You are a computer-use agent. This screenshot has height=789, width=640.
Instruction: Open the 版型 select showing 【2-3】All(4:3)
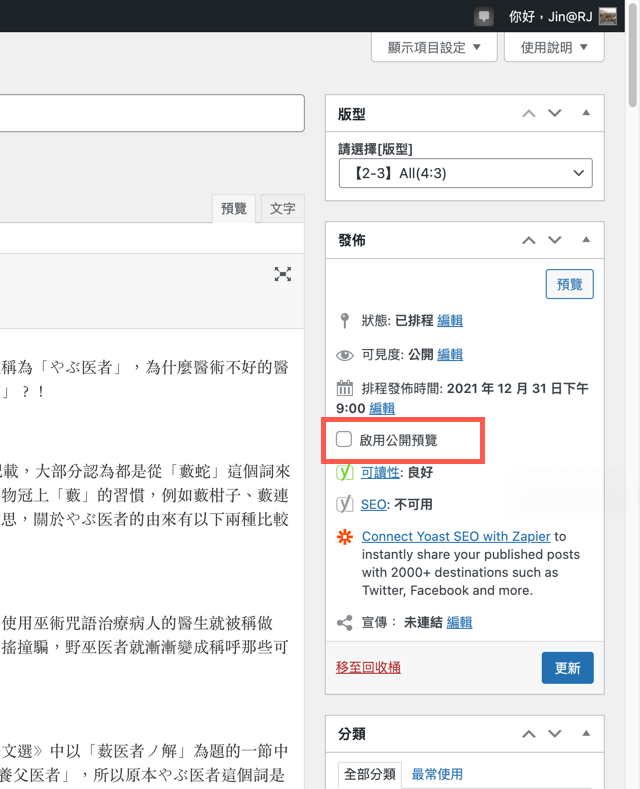tap(465, 173)
